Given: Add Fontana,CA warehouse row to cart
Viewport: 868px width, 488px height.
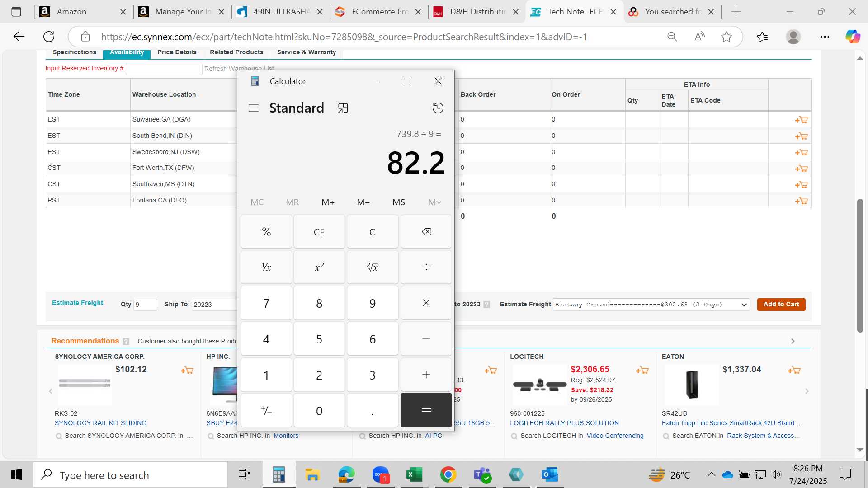Looking at the screenshot, I should 801,201.
